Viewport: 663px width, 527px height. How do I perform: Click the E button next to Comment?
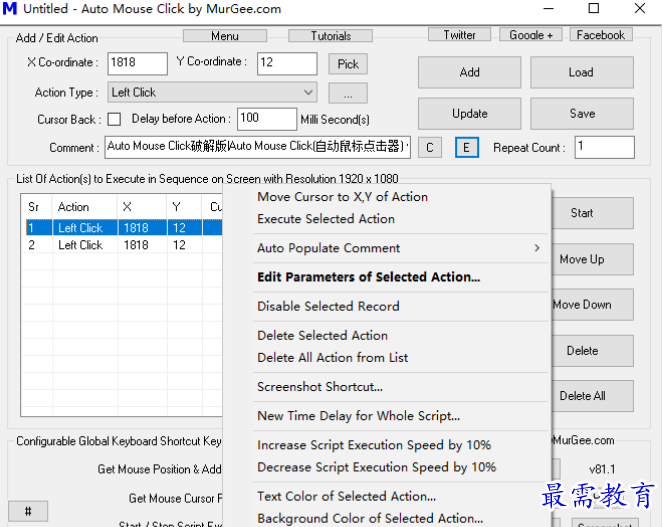pyautogui.click(x=467, y=148)
